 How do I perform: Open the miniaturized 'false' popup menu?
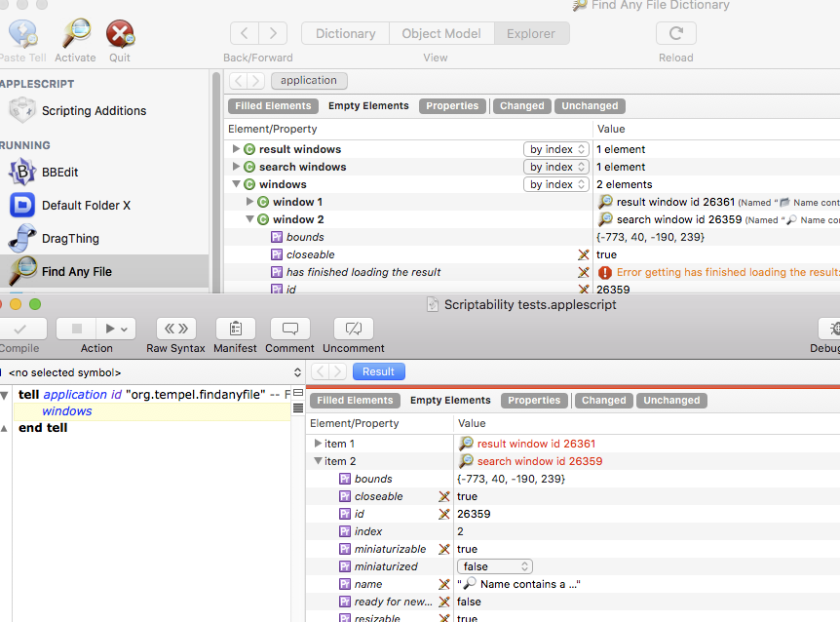coord(496,566)
